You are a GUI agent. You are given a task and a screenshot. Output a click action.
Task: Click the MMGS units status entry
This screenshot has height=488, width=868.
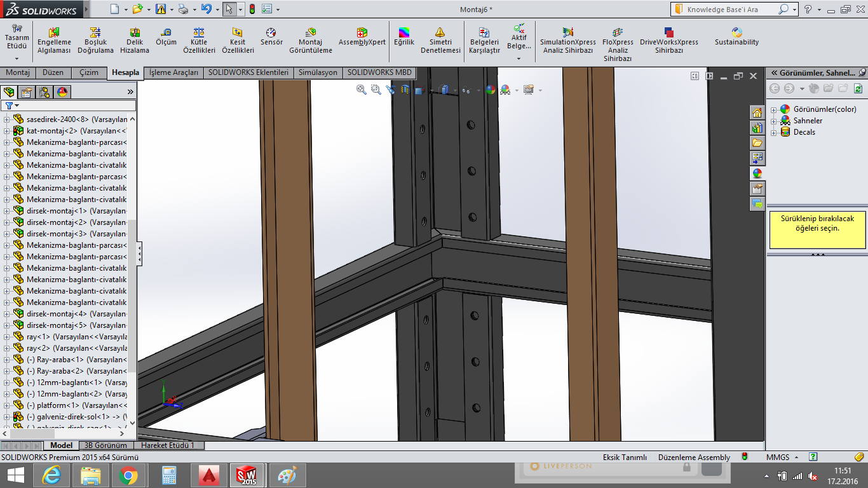coord(778,457)
